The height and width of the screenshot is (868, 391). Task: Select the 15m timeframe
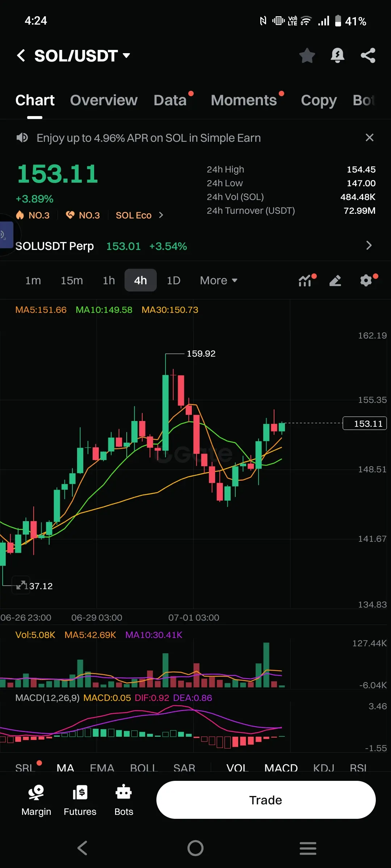pyautogui.click(x=72, y=280)
